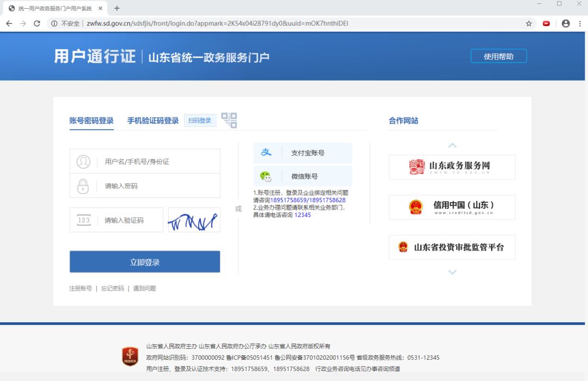
Task: Bookmark this page with the star icon
Action: pyautogui.click(x=529, y=23)
